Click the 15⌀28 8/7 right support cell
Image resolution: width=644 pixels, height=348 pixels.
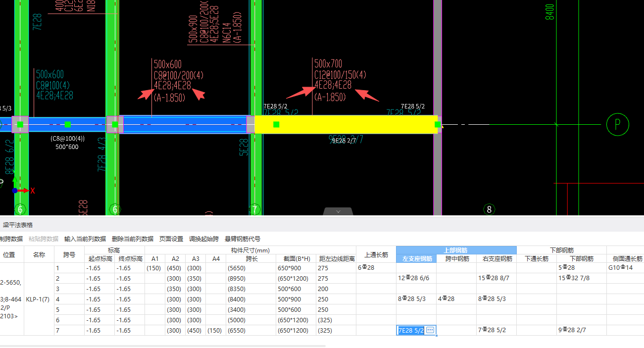click(496, 278)
